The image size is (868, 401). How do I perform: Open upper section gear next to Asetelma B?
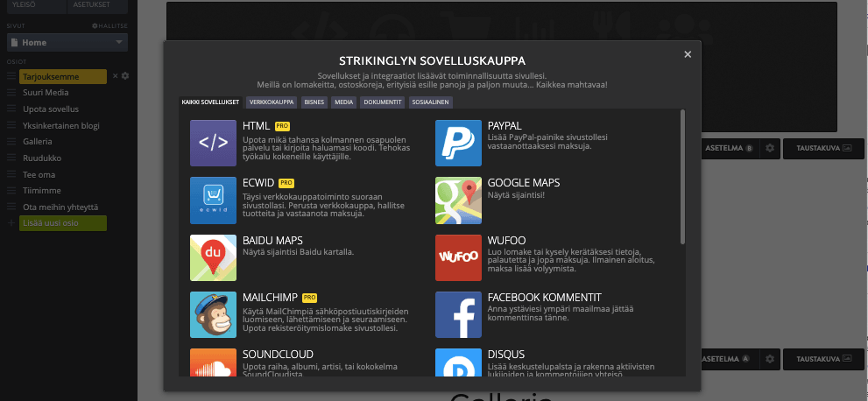coord(770,148)
